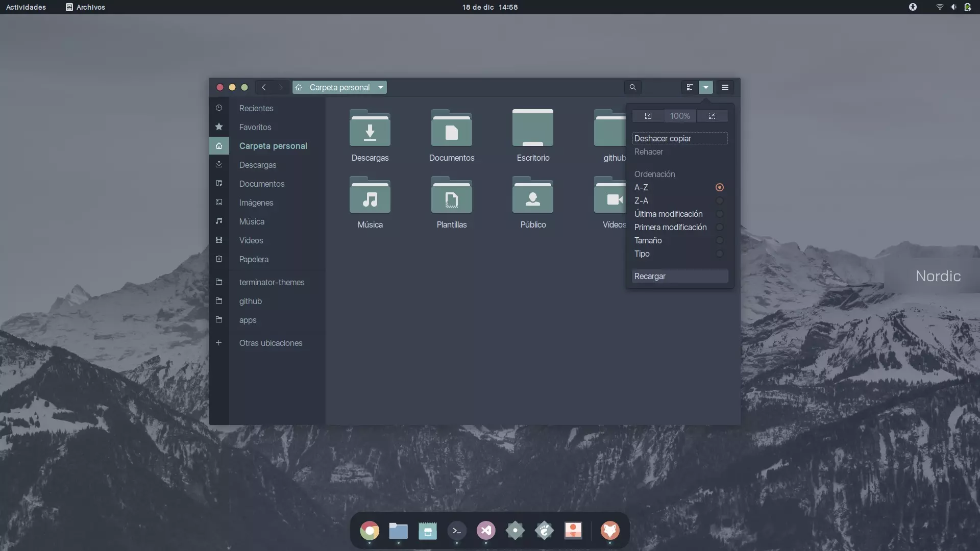980x551 pixels.
Task: Click the Rehacer button in menu
Action: 648,152
